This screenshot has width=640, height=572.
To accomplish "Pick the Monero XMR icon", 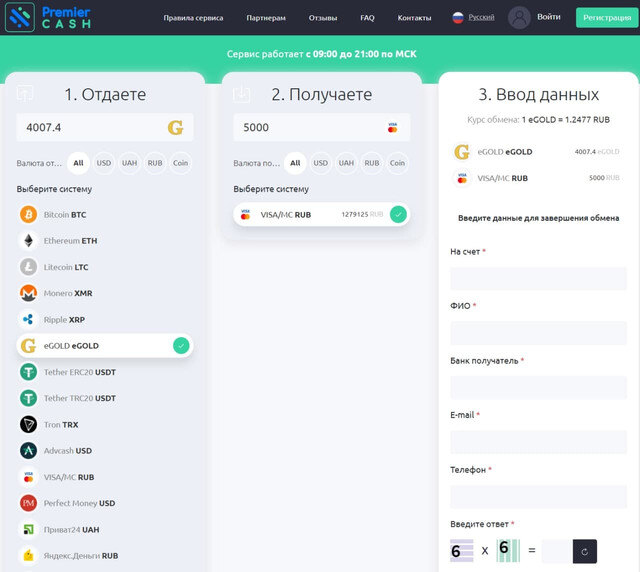I will [x=28, y=293].
